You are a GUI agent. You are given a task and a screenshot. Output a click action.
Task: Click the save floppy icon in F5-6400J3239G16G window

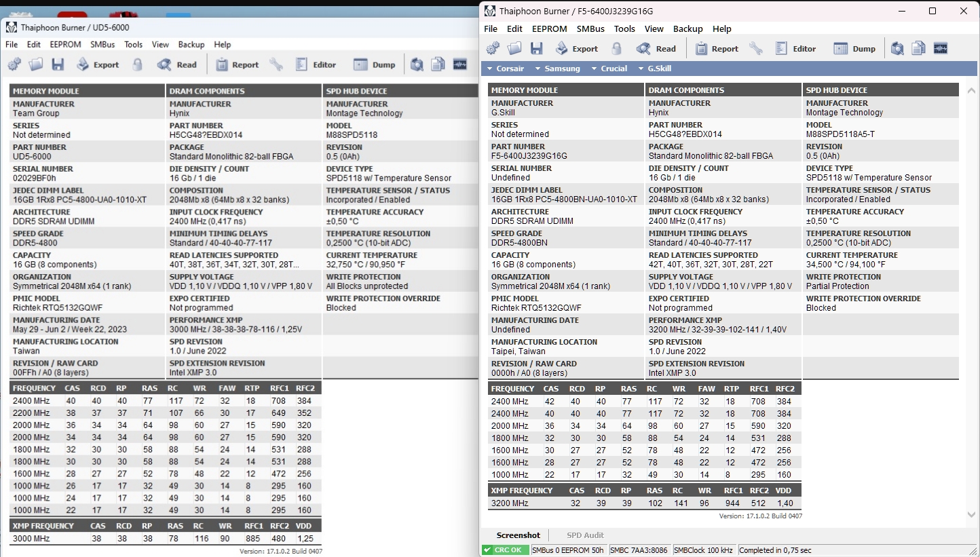(537, 48)
